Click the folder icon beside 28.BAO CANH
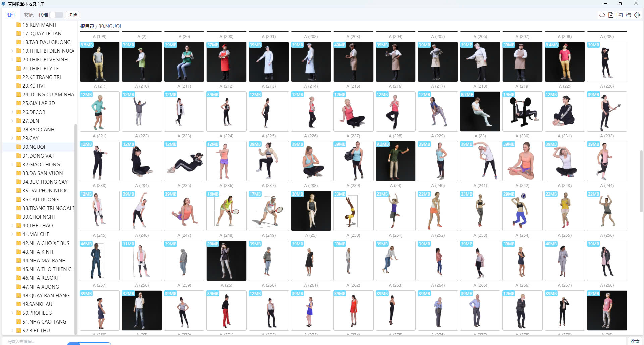 pos(19,130)
